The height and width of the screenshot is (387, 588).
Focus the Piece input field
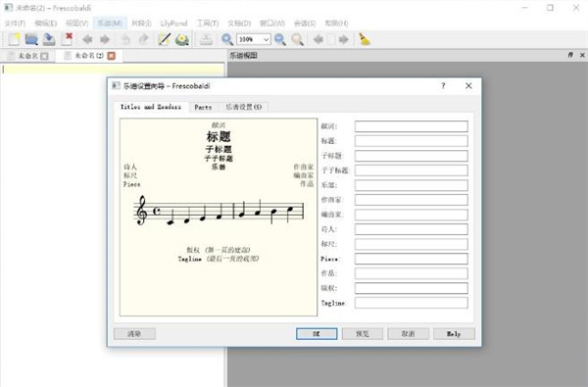[x=412, y=259]
